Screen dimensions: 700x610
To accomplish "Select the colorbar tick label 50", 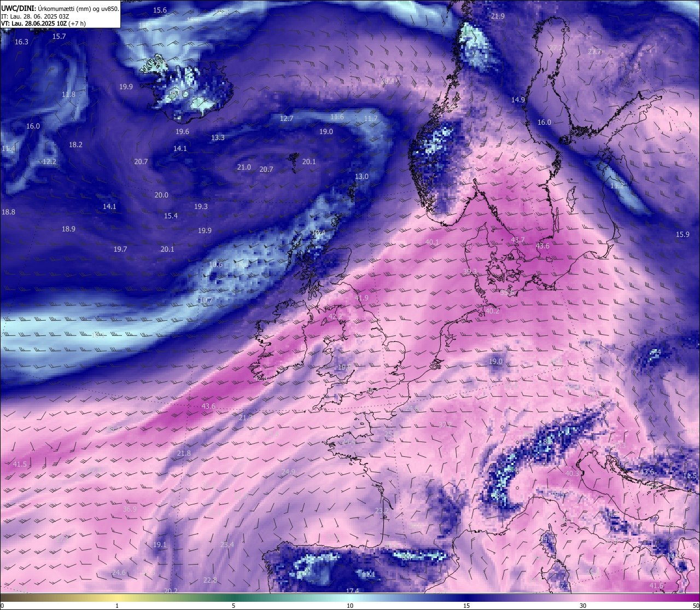I will (696, 606).
